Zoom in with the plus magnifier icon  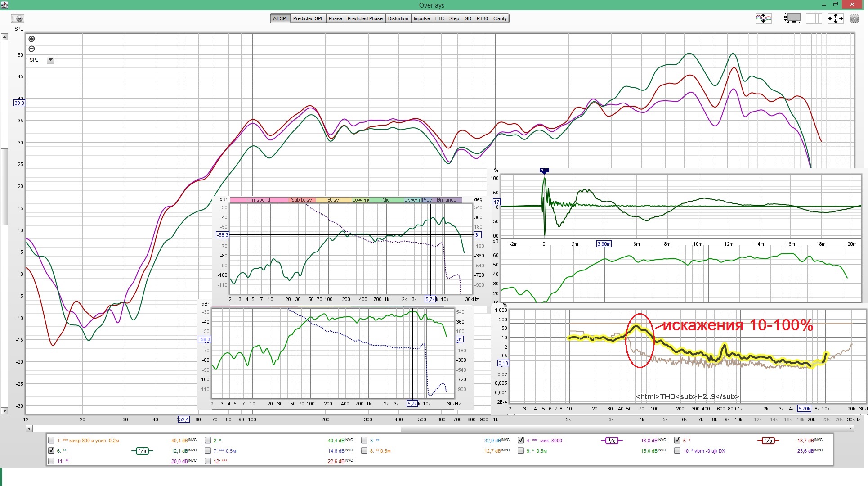coord(31,39)
